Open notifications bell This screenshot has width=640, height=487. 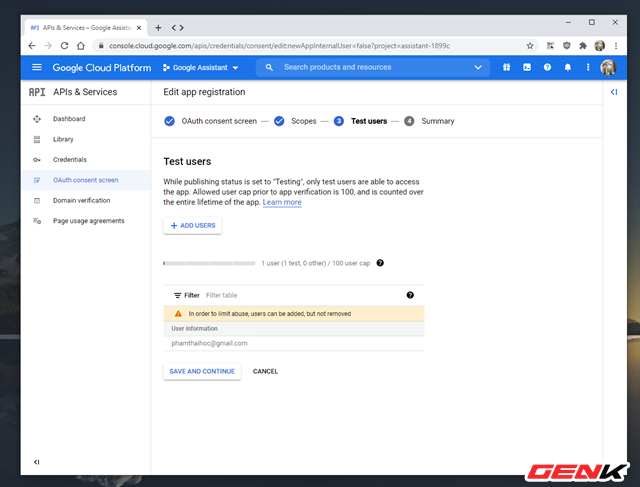[568, 67]
